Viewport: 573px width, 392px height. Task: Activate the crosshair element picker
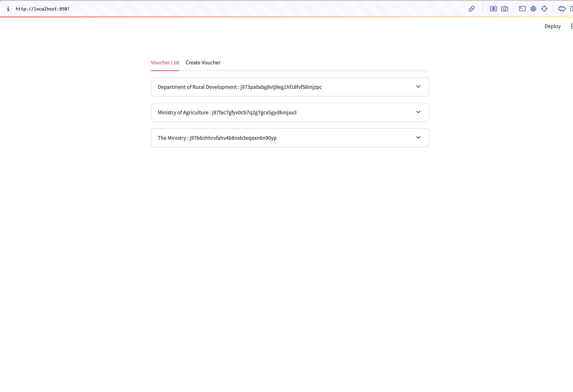544,9
